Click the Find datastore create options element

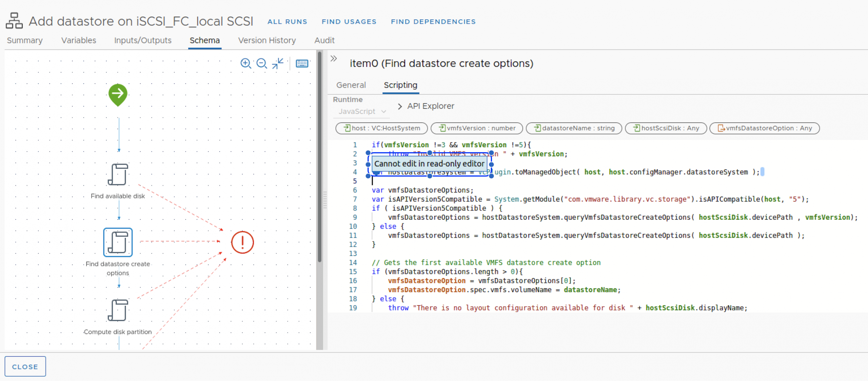coord(118,242)
